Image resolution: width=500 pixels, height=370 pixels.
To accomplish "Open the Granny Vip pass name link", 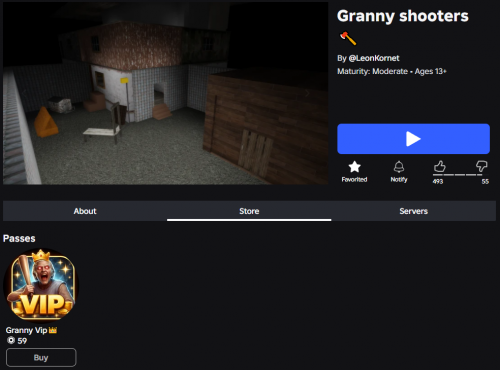I will pyautogui.click(x=26, y=330).
